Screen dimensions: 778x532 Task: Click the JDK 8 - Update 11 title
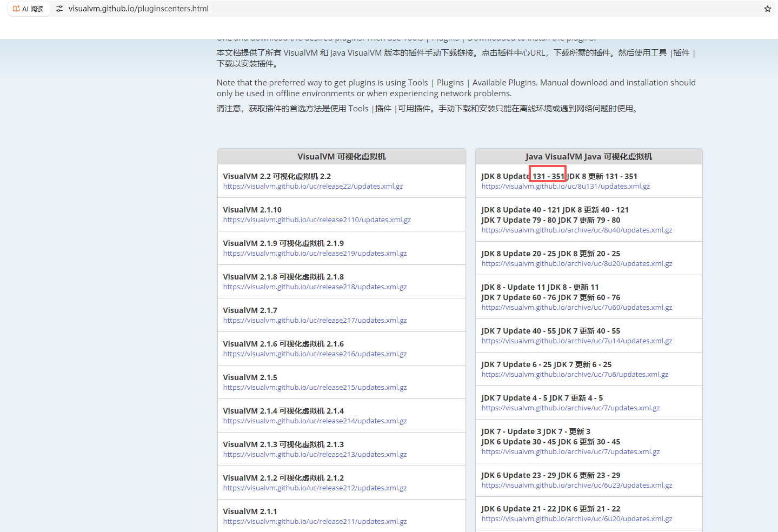[x=540, y=287]
